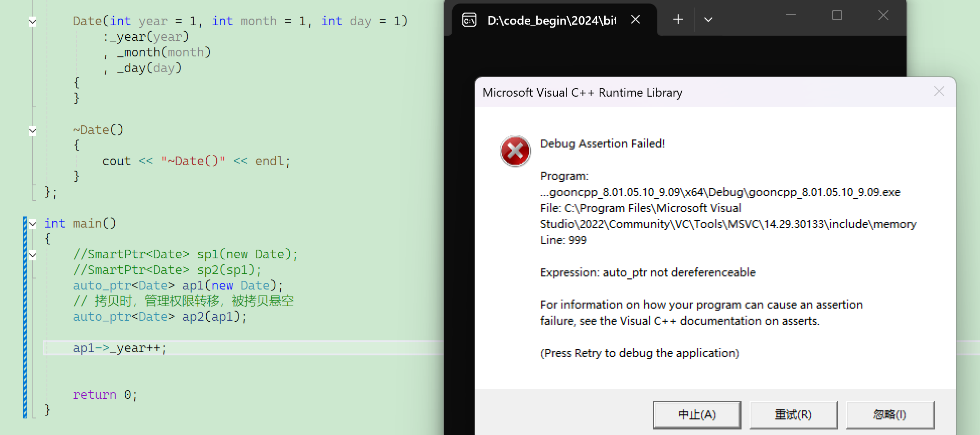The height and width of the screenshot is (435, 980).
Task: Click 'Expression: auto_ptr not dereferenceable' text
Action: [x=648, y=272]
